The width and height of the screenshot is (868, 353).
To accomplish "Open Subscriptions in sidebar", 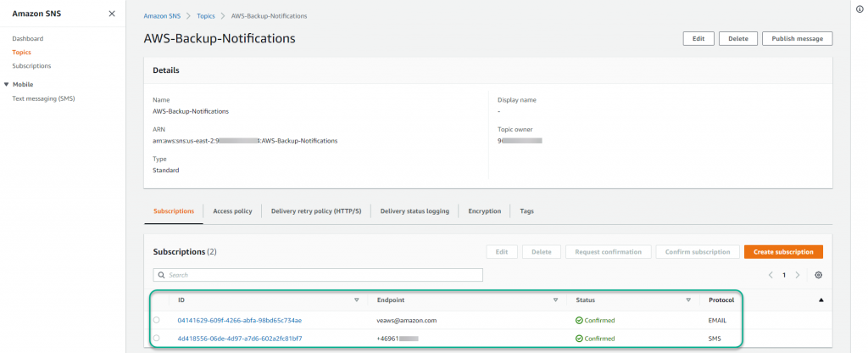I will point(31,65).
